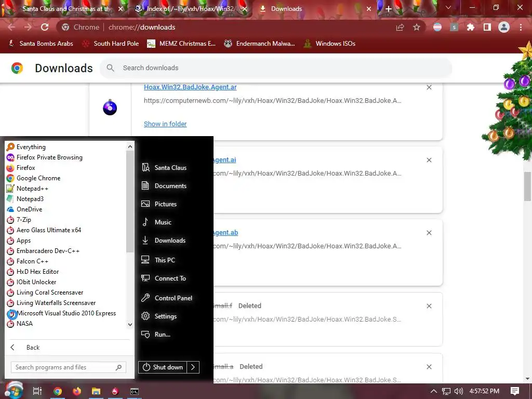
Task: Expand Embarcadero Dev-C++ folder
Action: (x=66, y=251)
